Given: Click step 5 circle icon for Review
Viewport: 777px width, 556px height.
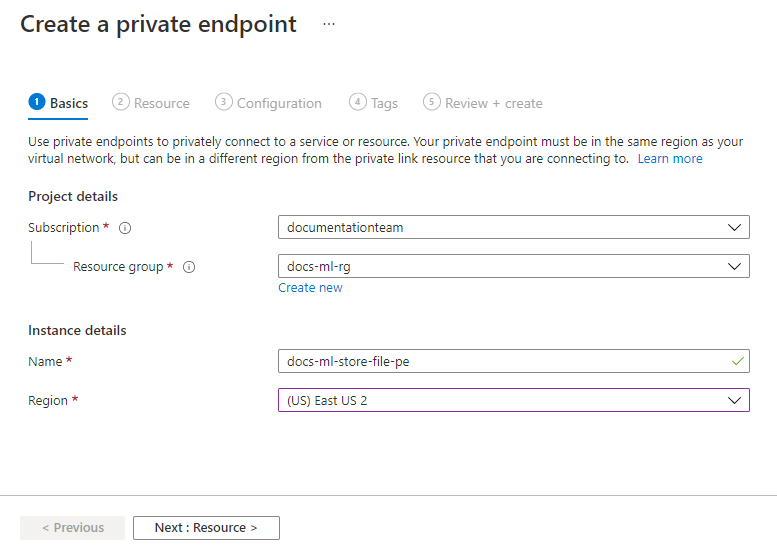Looking at the screenshot, I should coord(432,102).
